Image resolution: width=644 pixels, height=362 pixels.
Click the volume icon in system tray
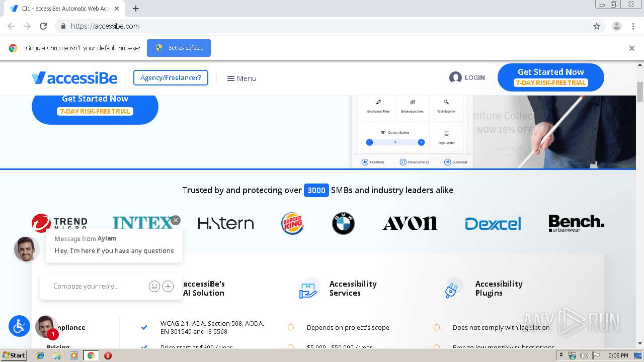point(584,355)
